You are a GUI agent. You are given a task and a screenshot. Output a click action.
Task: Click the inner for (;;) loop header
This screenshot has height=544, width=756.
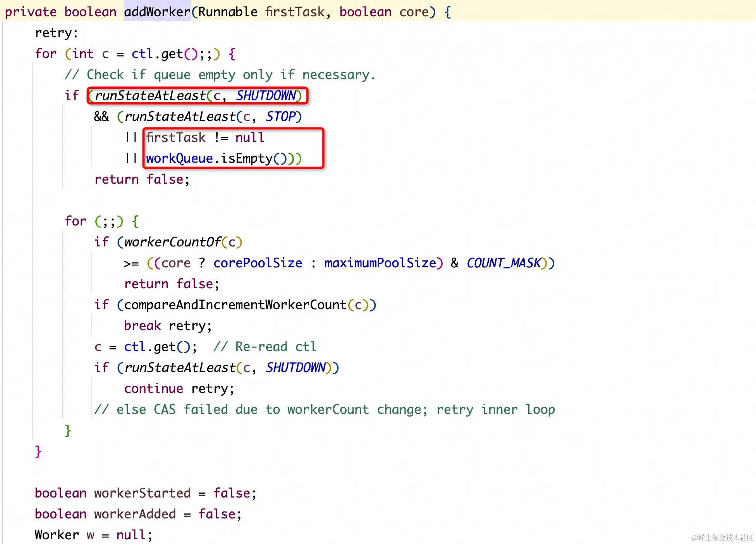click(101, 221)
